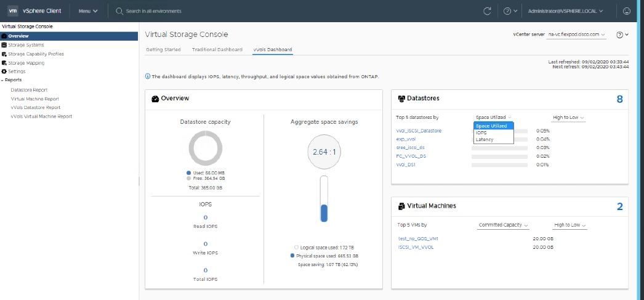Click the Storage Mapping sidebar icon
The height and width of the screenshot is (300, 644).
pyautogui.click(x=4, y=63)
